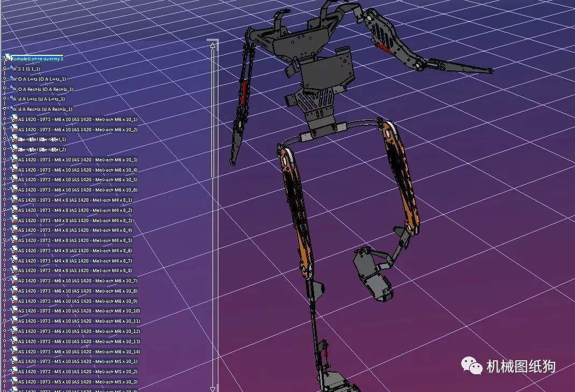This screenshot has width=575, height=392.
Task: Expand the Metrisch M4 x 8_1 node
Action: tap(5, 199)
